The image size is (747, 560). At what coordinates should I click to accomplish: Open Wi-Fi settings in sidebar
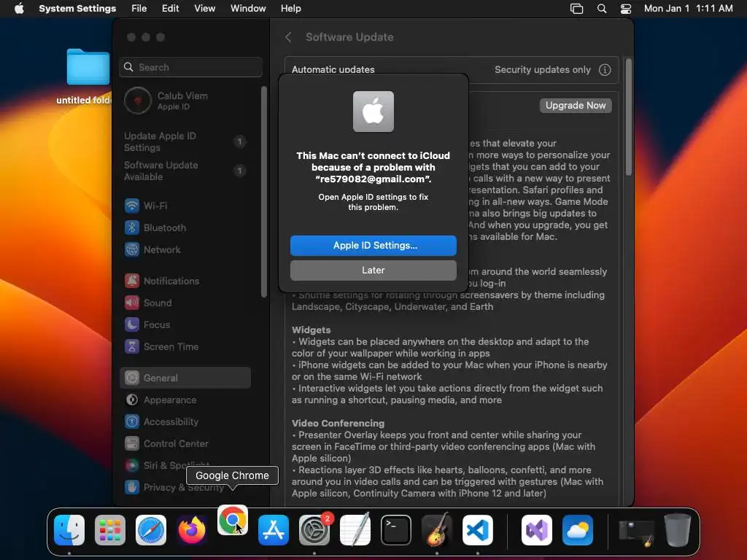187,206
